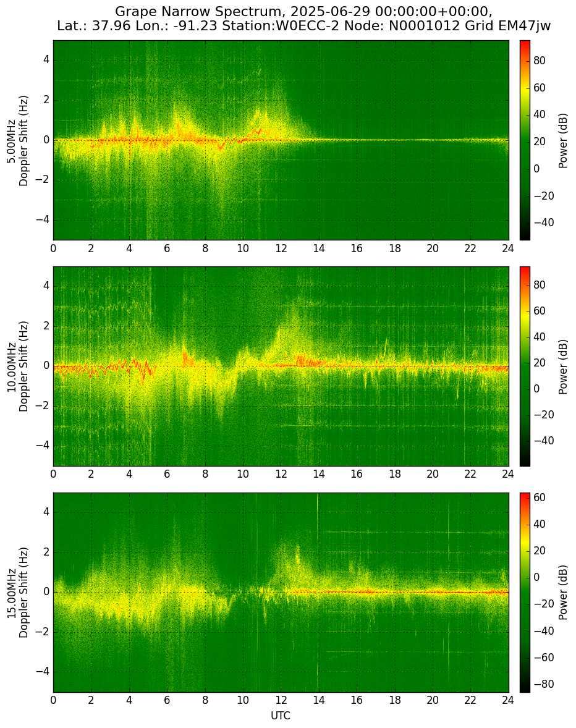Click the 0 Hz tick on the 10.00MHz plot
Viewport: 576px width, 728px height.
pyautogui.click(x=47, y=366)
